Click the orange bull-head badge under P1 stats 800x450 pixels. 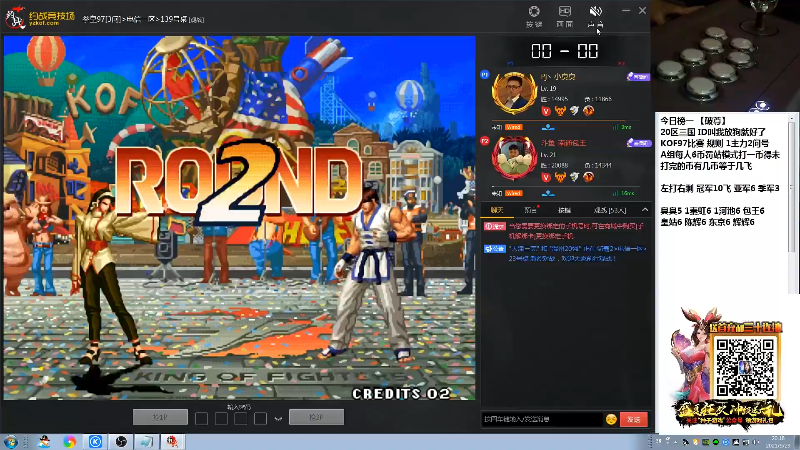[x=560, y=111]
